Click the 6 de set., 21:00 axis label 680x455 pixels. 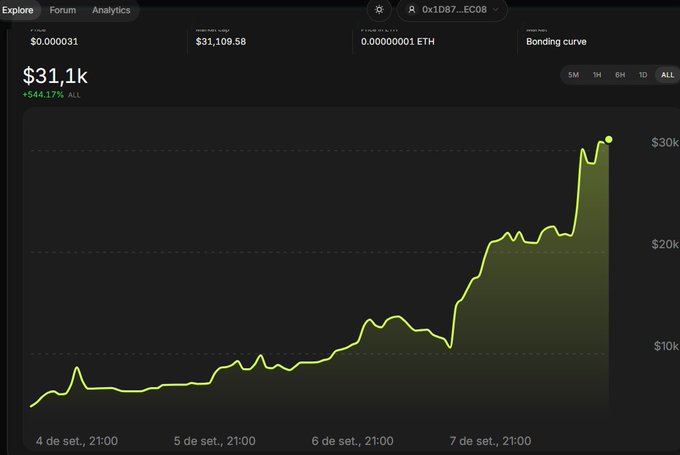(353, 441)
